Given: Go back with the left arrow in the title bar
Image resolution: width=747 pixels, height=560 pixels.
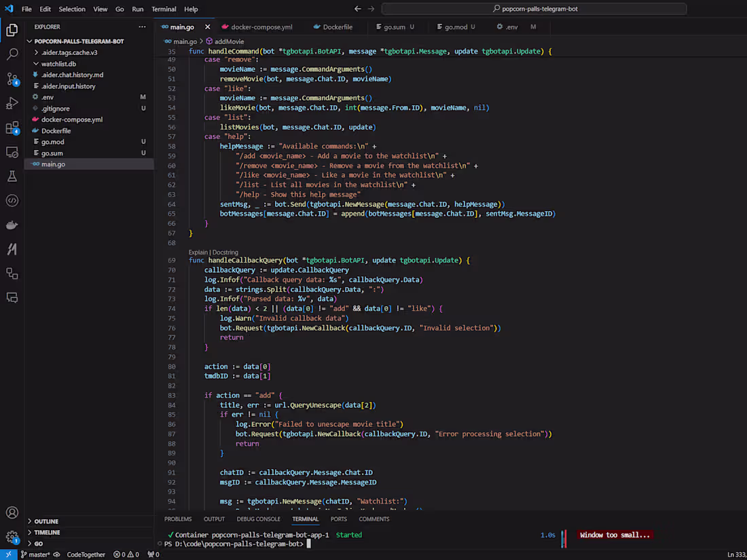Looking at the screenshot, I should [358, 9].
